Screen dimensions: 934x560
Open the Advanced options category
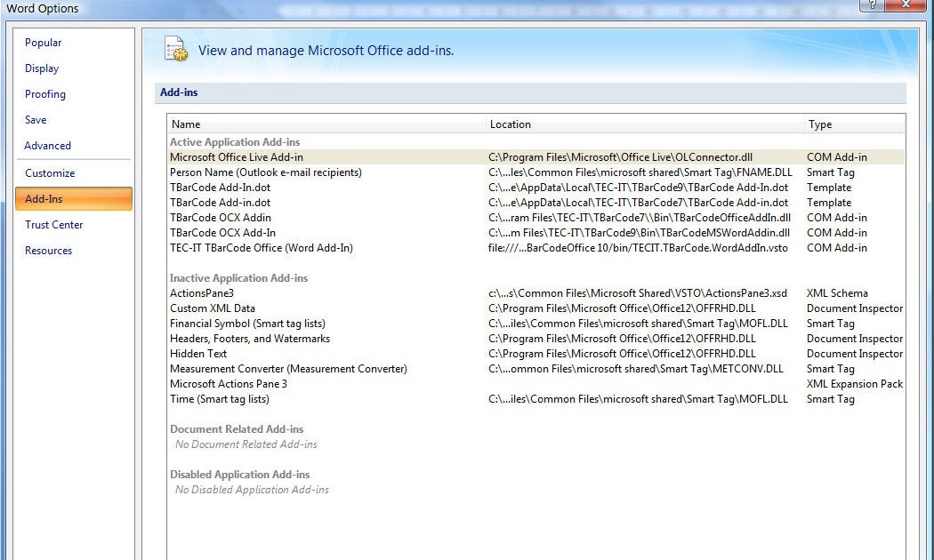(x=48, y=145)
